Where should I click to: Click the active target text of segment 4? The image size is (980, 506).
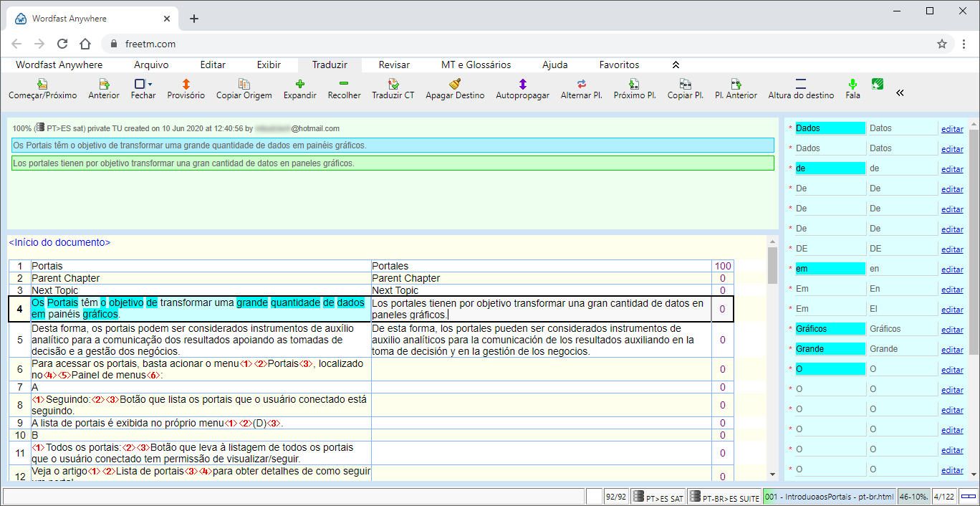pos(541,309)
